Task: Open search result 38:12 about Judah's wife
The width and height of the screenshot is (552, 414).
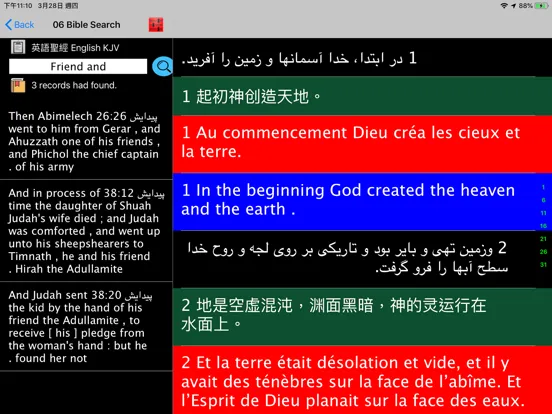Action: tap(86, 231)
